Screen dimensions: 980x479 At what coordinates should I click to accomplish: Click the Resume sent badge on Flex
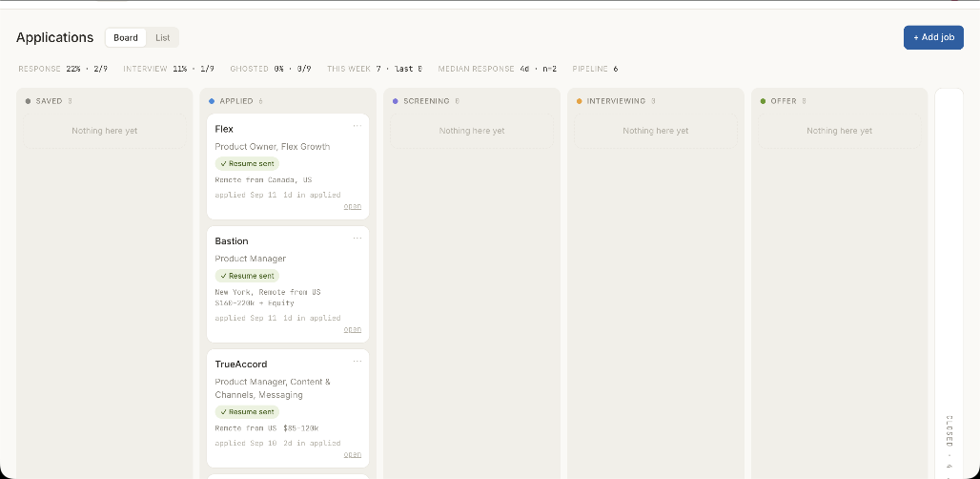[247, 163]
